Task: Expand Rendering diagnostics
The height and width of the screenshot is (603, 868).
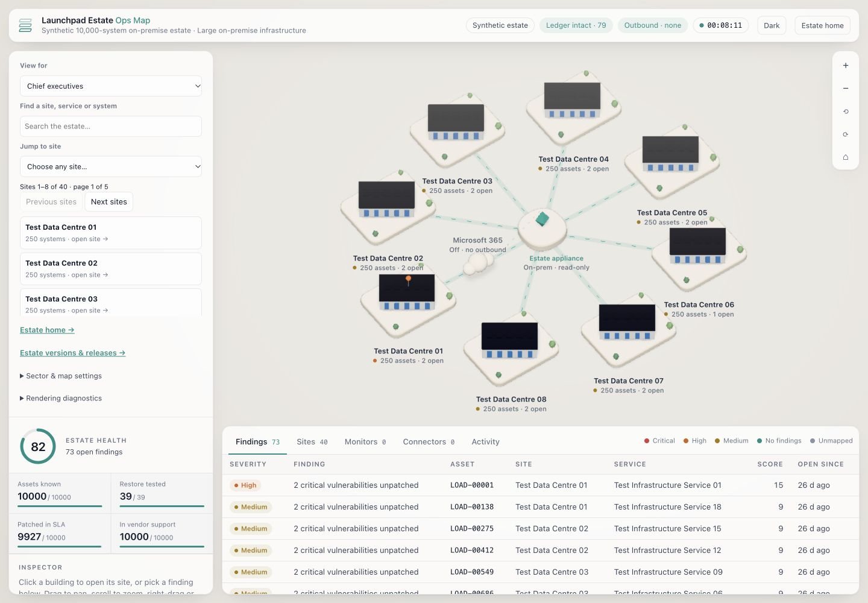Action: 61,398
